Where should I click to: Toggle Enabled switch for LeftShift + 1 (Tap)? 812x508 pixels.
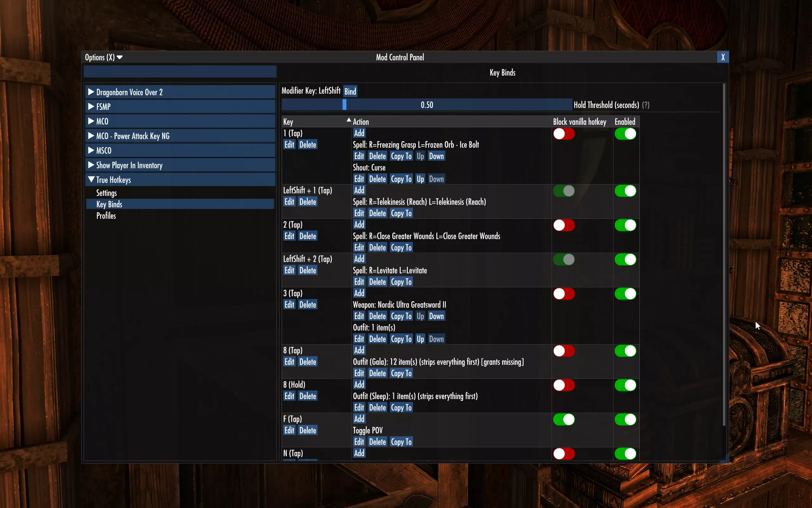coord(625,191)
